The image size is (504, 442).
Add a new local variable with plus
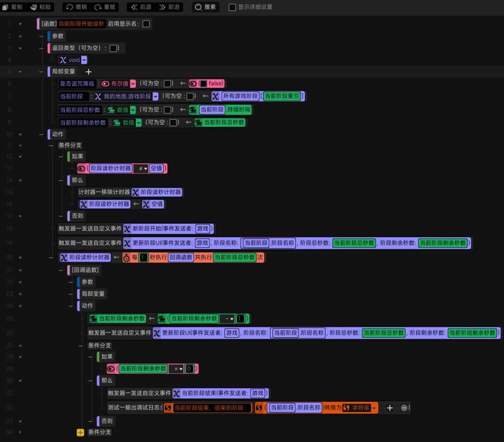(89, 72)
